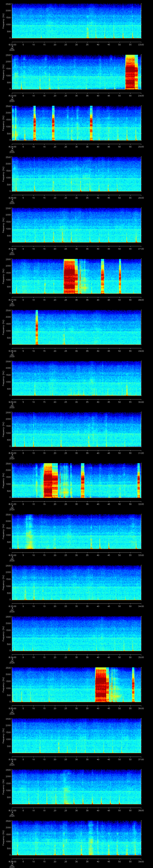Click the 56-second narrow burst in 8:35:00 panel
Image resolution: width=153 pixels, height=868 pixels.
133,685
